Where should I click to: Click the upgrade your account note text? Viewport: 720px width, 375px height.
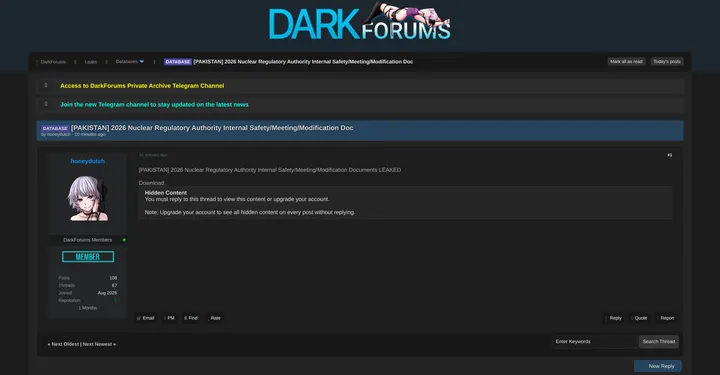pyautogui.click(x=250, y=213)
